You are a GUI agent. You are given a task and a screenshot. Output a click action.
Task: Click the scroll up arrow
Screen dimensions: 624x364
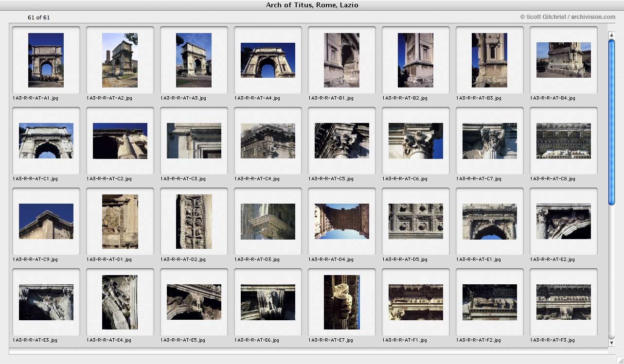click(x=612, y=35)
